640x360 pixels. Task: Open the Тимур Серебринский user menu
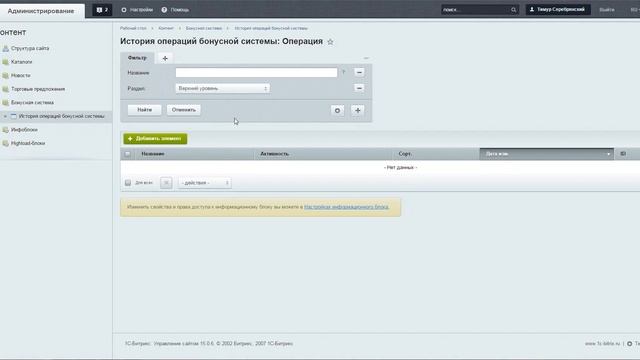point(558,9)
